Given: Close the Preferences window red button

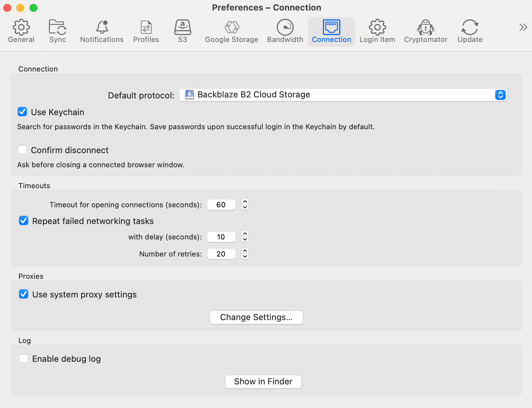Looking at the screenshot, I should (7, 8).
